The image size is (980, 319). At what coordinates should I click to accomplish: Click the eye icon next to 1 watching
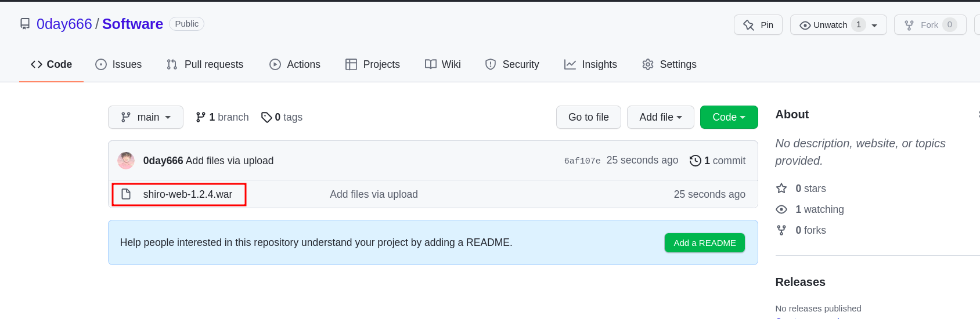[x=781, y=209]
